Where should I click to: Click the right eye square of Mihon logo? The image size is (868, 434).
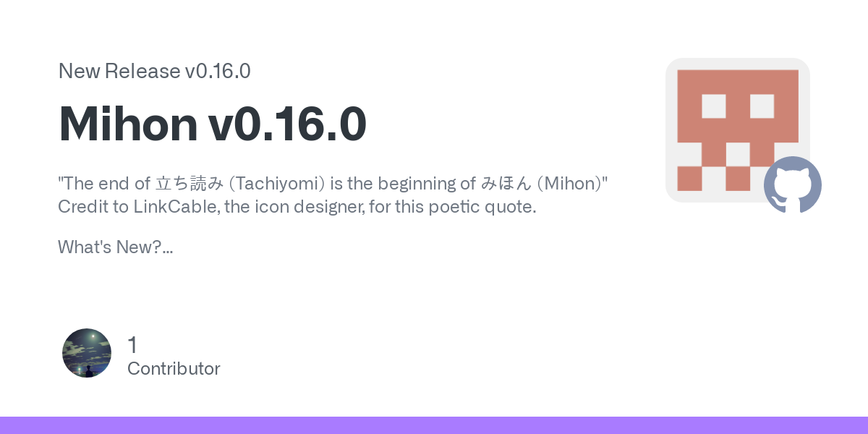click(762, 106)
